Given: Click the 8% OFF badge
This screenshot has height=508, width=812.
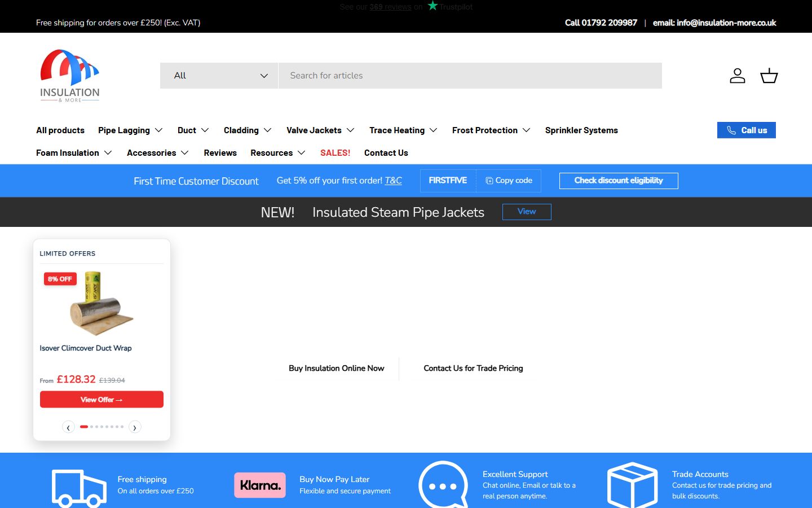Looking at the screenshot, I should (60, 279).
